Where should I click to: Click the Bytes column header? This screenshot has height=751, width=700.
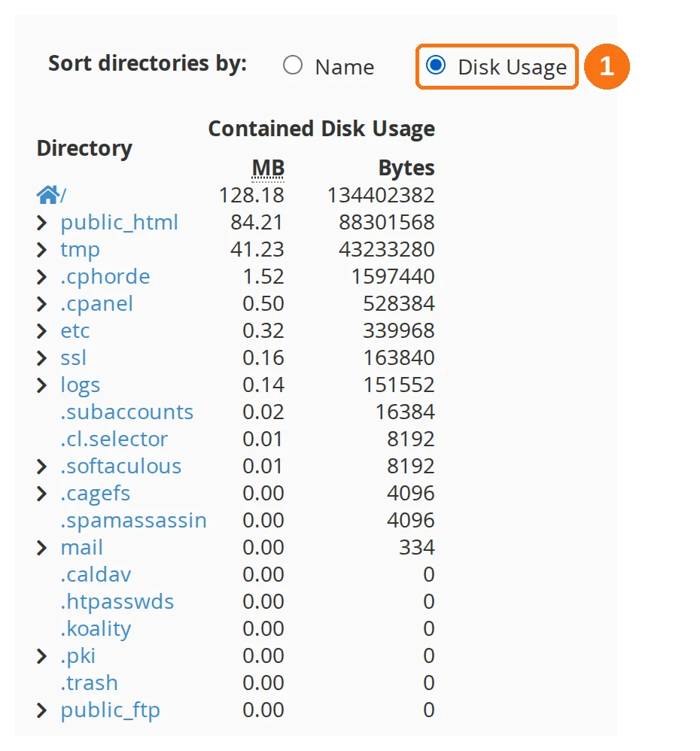(x=406, y=169)
